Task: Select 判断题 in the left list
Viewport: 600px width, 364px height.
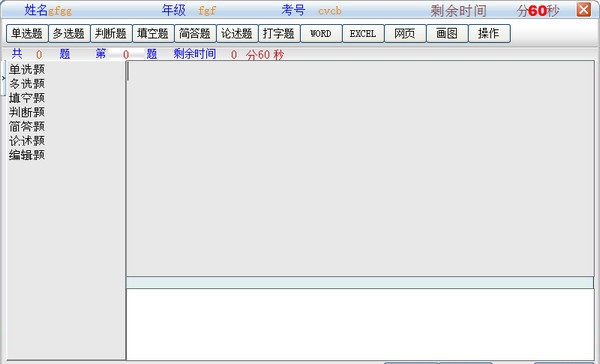Action: click(x=27, y=112)
